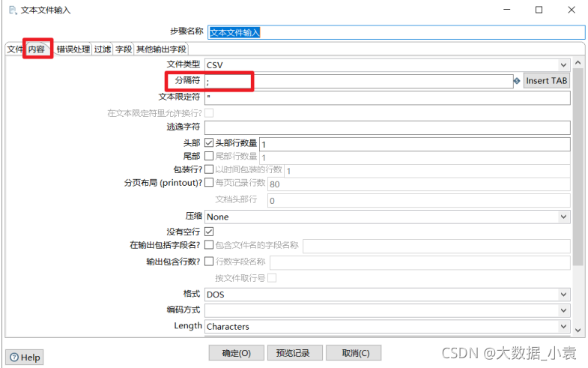Switch to the 过滤 tab
The height and width of the screenshot is (368, 588).
103,49
